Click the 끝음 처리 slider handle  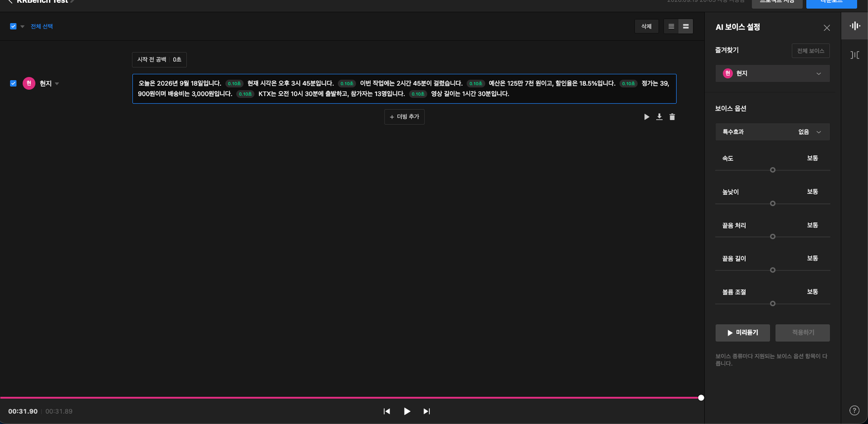[773, 237]
